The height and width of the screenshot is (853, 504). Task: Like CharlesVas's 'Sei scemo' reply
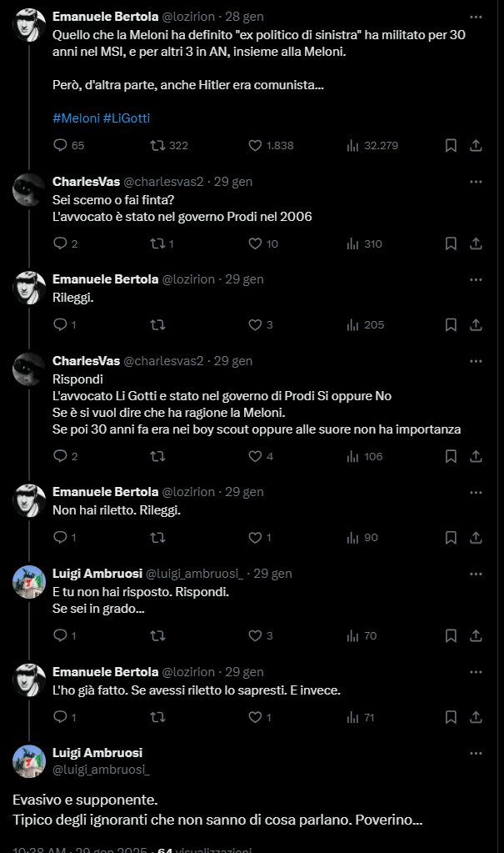256,243
